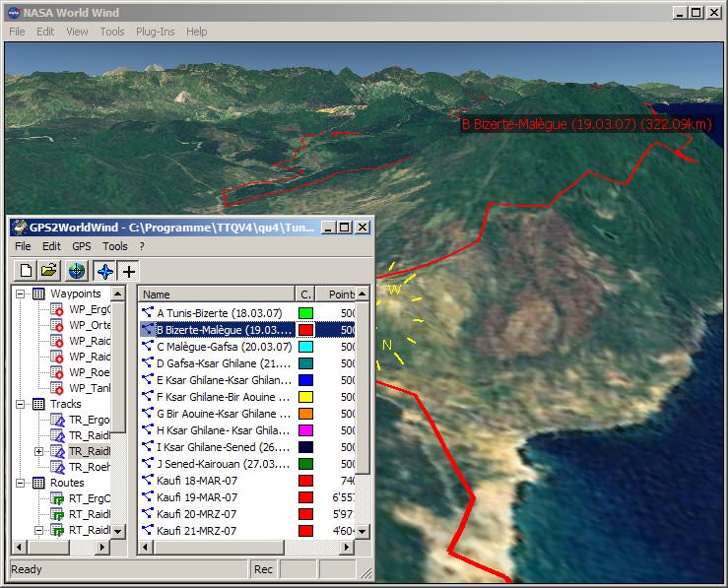Click magenta swatch of H Ksar Ghilane row
Screen dimensions: 728x588
tap(305, 430)
